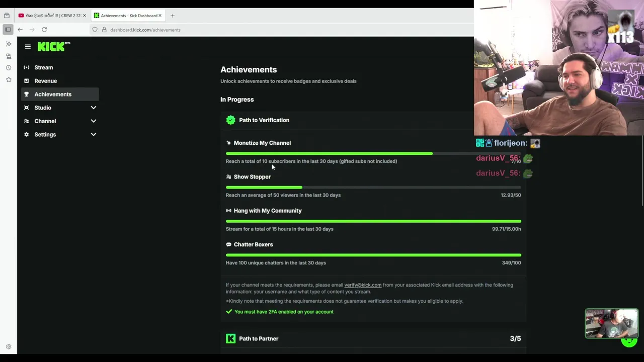Open synced tabs icon in browser sidebar
This screenshot has width=644, height=362.
pyautogui.click(x=9, y=56)
